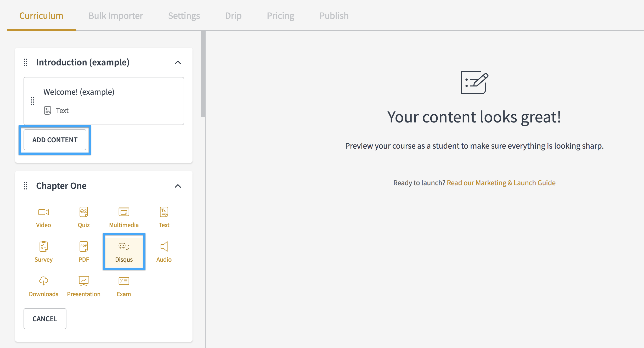Click the drag handle of Chapter One
Image resolution: width=644 pixels, height=348 pixels.
26,186
